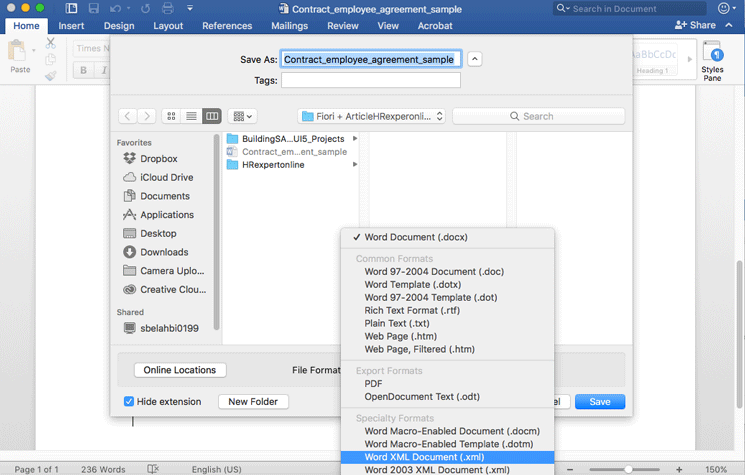Click the Cut scissors icon

pyautogui.click(x=50, y=43)
